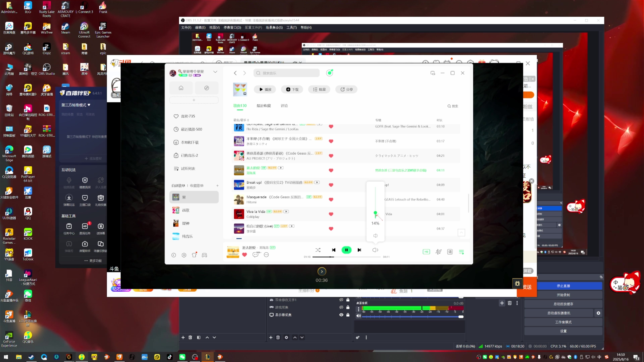Screen dimensions: 644x362
Task: Toggle shuffle play mode in music player
Action: click(x=318, y=250)
